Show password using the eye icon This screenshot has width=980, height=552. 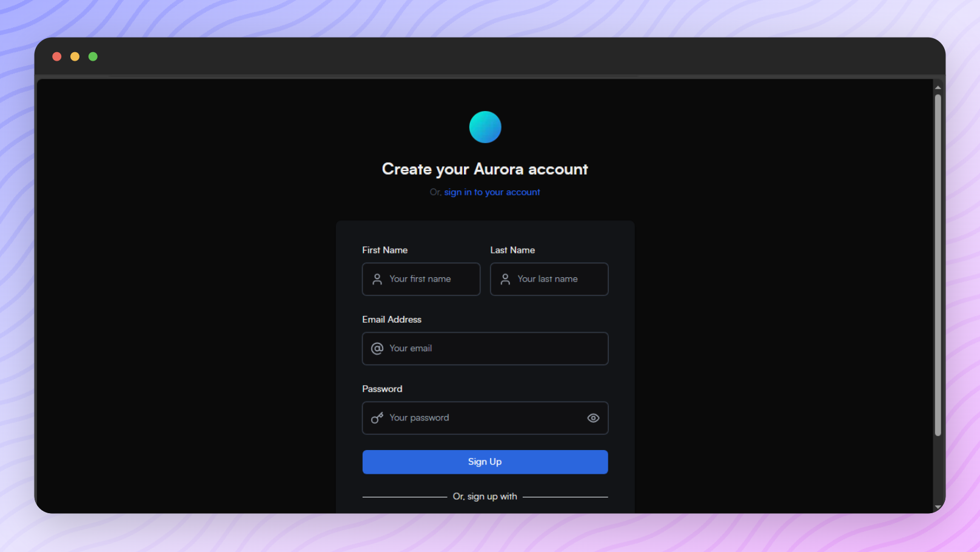(593, 418)
